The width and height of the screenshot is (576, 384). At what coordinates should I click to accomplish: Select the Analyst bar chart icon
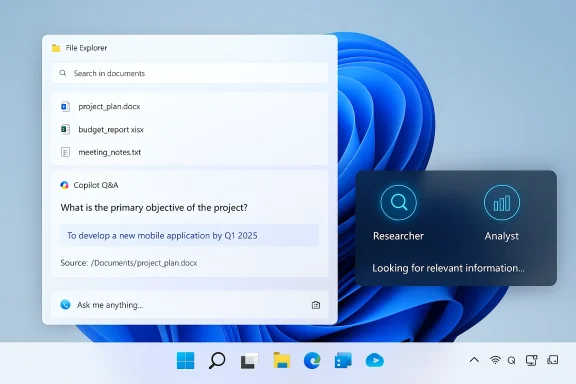(x=502, y=202)
